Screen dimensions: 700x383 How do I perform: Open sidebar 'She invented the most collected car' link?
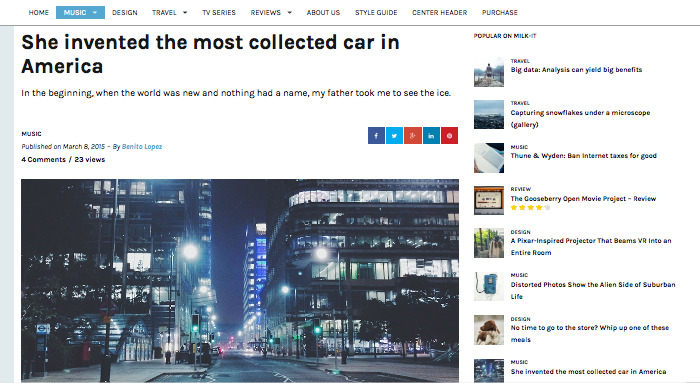588,371
